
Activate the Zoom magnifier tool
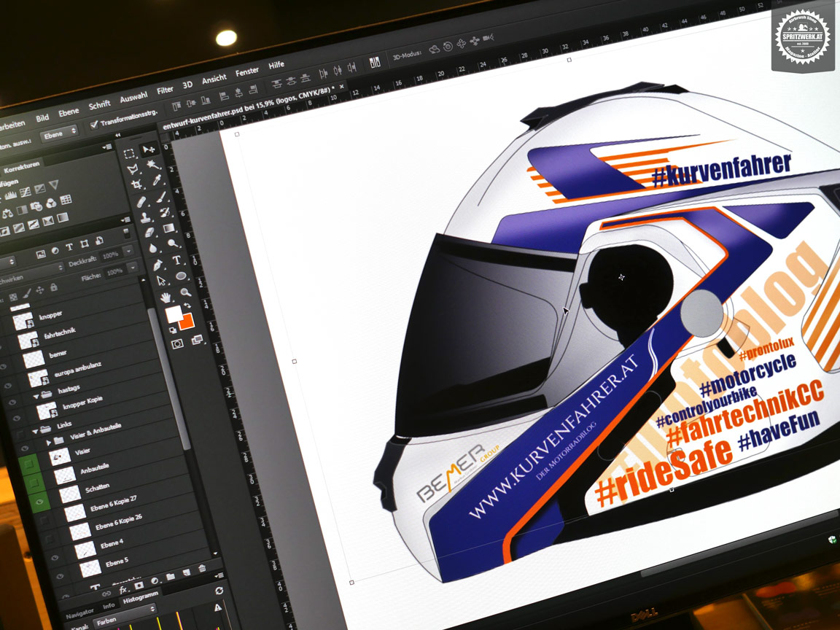coord(186,292)
